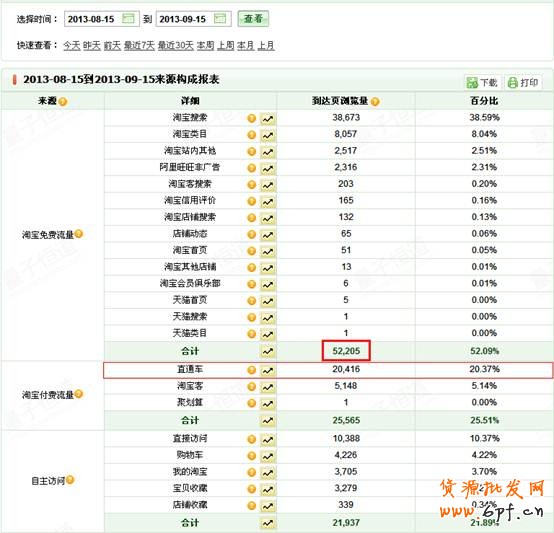Open trend chart for 淘宝客 row
554x533 pixels.
click(x=268, y=387)
